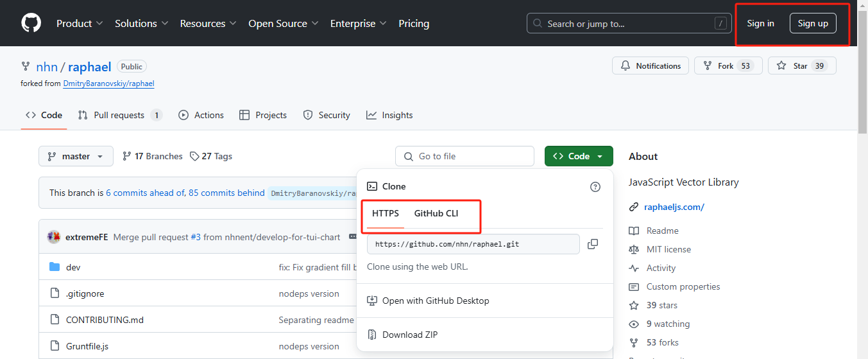Open the Projects tab
This screenshot has width=868, height=359.
(263, 115)
